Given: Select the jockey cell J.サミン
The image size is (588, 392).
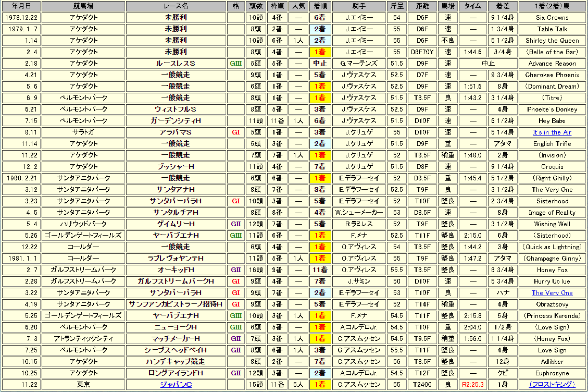Looking at the screenshot, I should 359,281.
